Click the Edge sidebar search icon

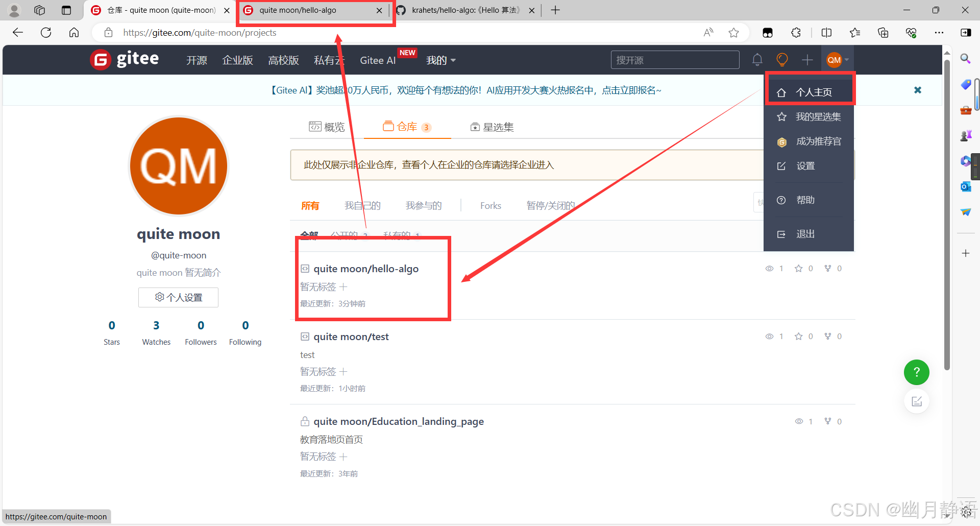point(965,59)
